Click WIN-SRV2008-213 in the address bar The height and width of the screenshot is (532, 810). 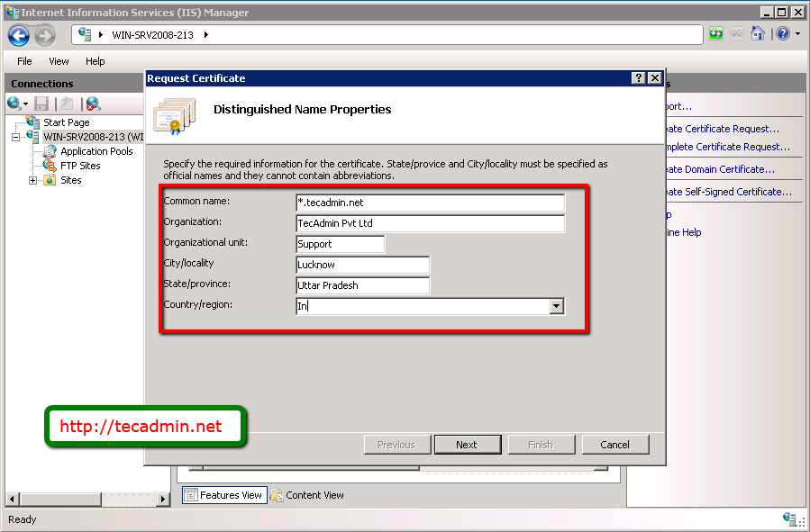pos(152,35)
